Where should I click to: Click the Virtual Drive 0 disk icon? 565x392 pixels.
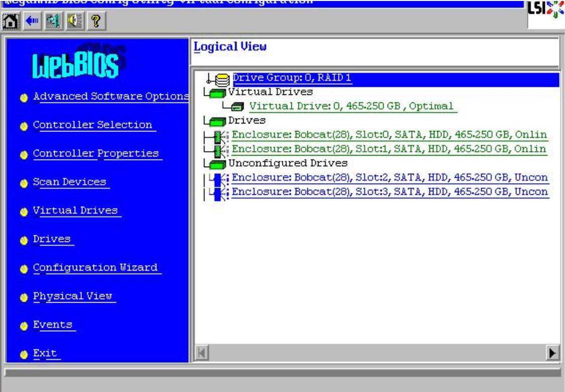[237, 106]
